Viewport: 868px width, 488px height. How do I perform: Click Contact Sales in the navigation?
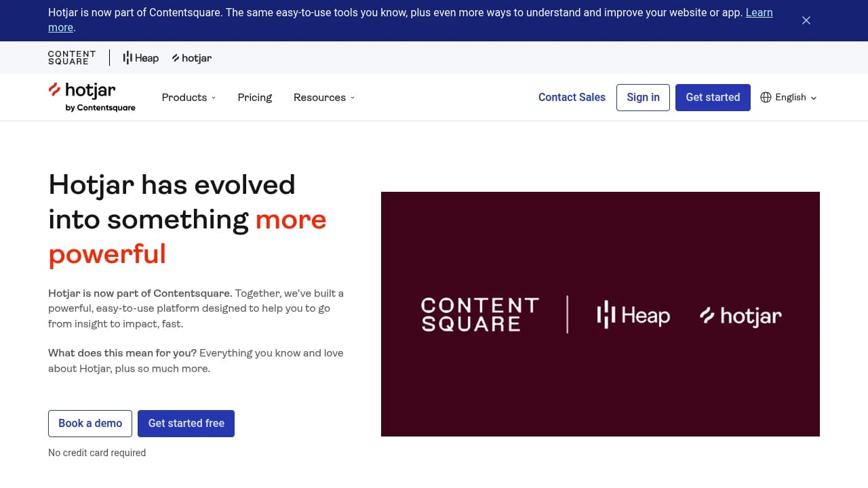tap(572, 97)
